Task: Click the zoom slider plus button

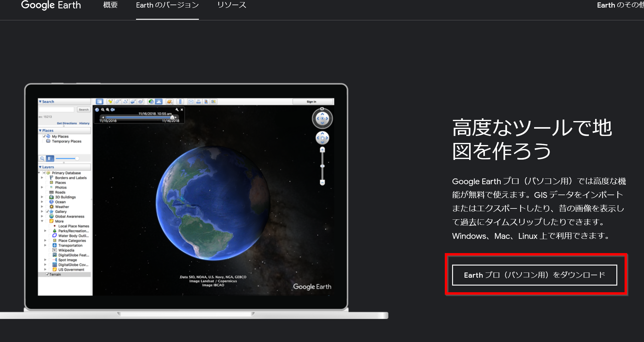Action: pyautogui.click(x=322, y=150)
